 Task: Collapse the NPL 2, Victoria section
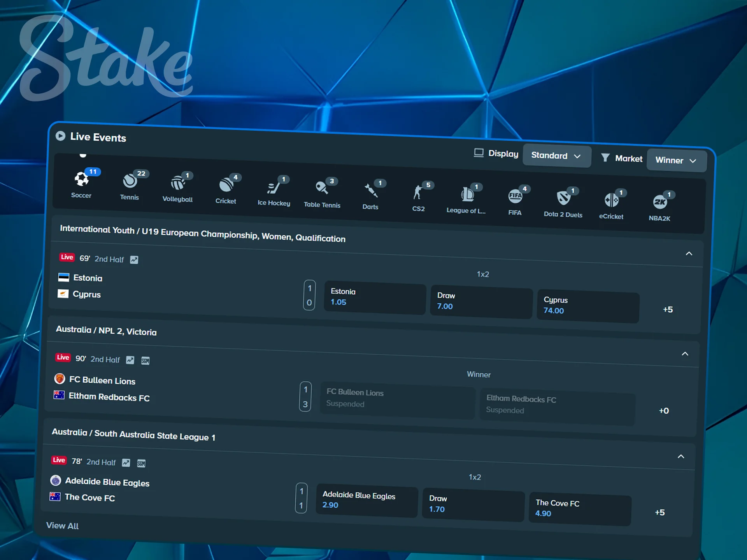click(x=685, y=353)
